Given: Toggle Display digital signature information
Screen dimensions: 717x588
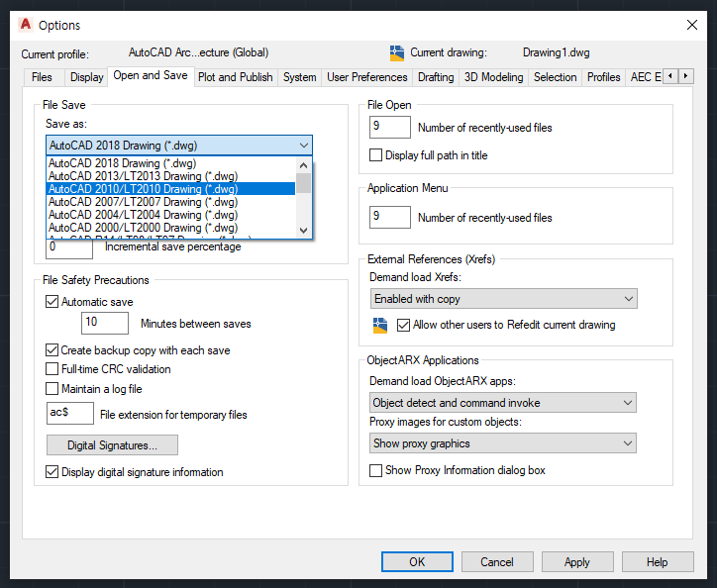Looking at the screenshot, I should click(x=52, y=472).
